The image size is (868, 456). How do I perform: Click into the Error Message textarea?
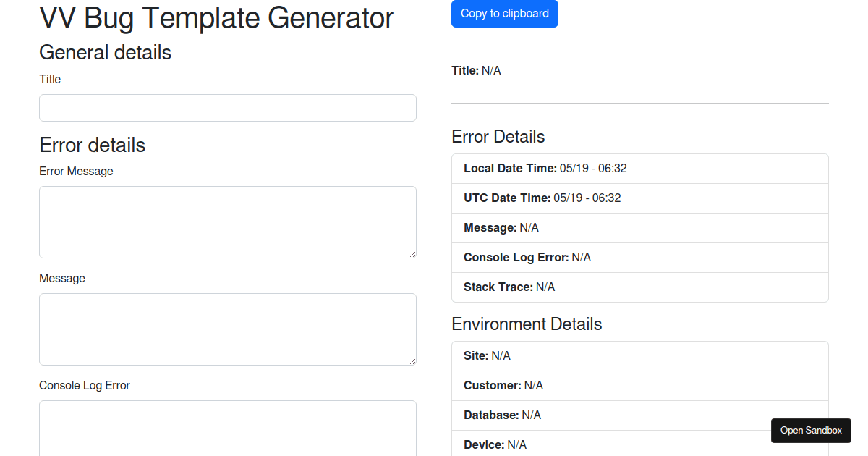tap(228, 222)
